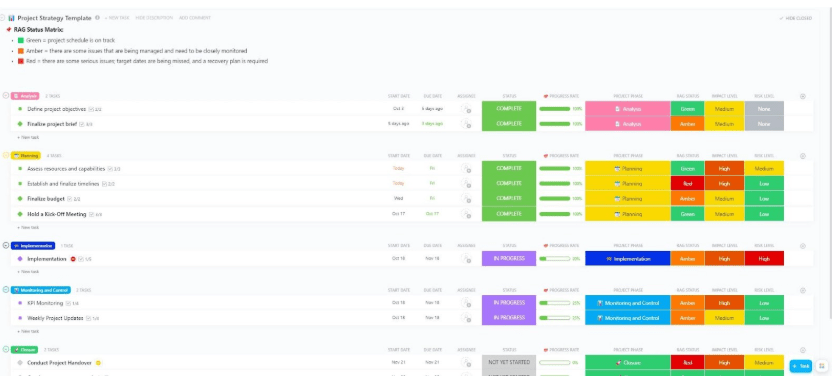833x378 pixels.
Task: Assign someone to Assess resources and capabilities
Action: click(466, 169)
